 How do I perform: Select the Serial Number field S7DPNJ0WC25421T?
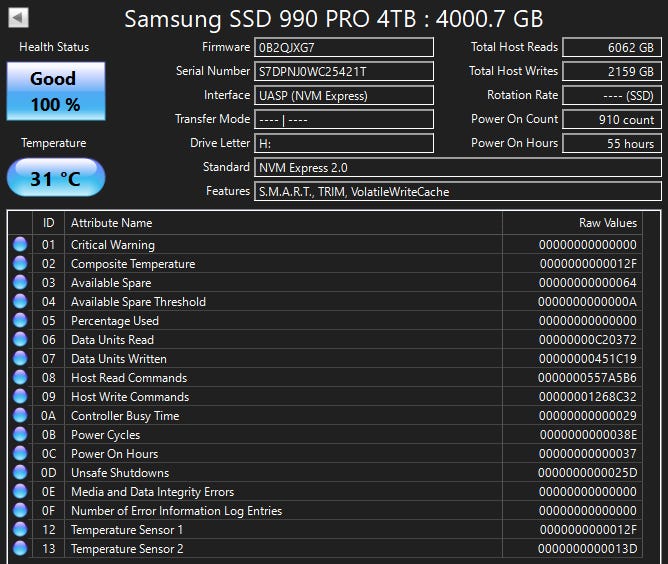(x=344, y=71)
